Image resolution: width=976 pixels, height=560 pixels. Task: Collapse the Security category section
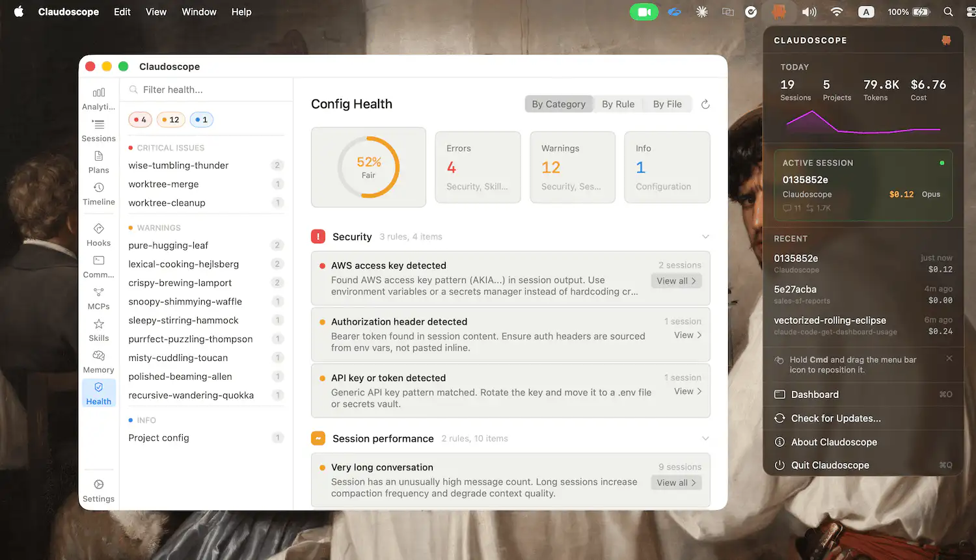[x=705, y=237]
